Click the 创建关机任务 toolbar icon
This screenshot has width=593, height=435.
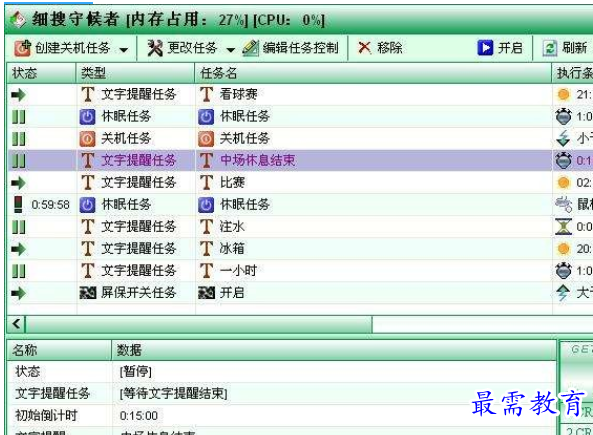pyautogui.click(x=22, y=48)
